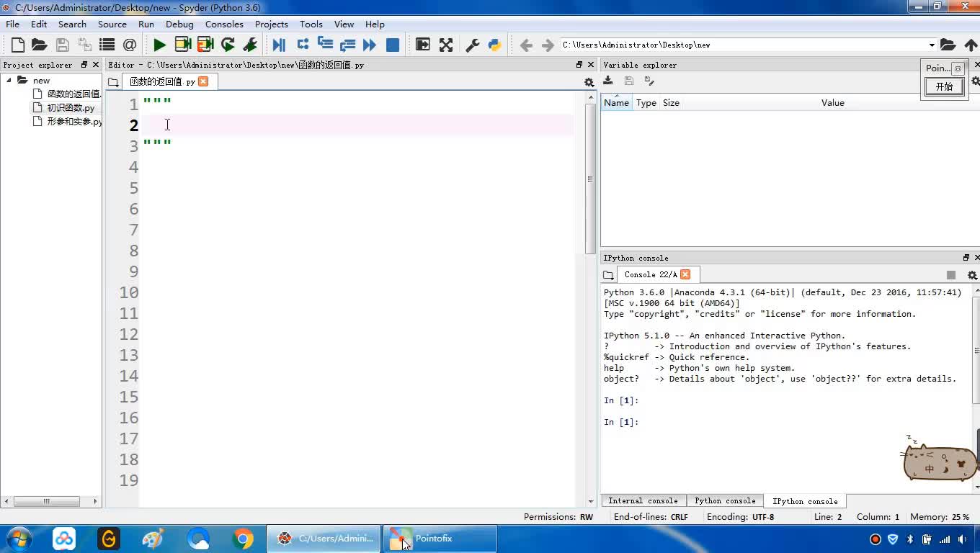This screenshot has height=553, width=980.
Task: Re-run the last script
Action: click(228, 45)
